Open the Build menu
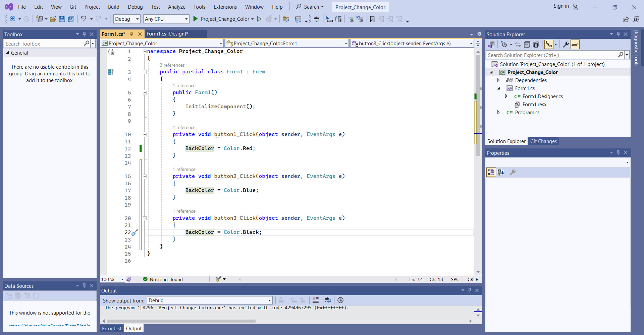Screen dimensions: 644x335 [113, 7]
